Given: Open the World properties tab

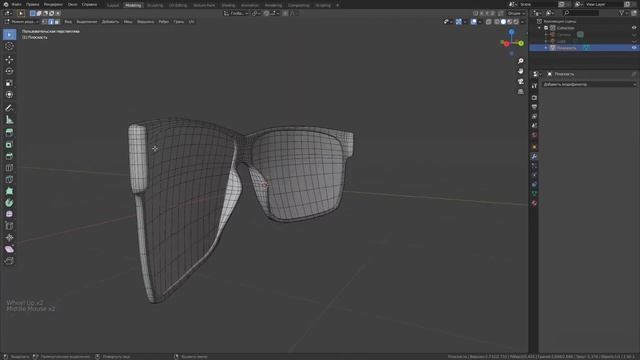Looking at the screenshot, I should tap(534, 135).
